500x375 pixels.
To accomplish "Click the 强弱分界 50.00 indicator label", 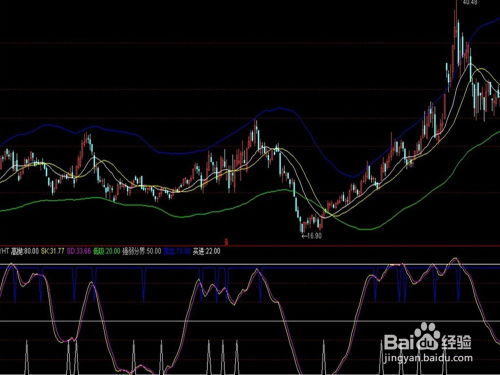I will (x=142, y=251).
